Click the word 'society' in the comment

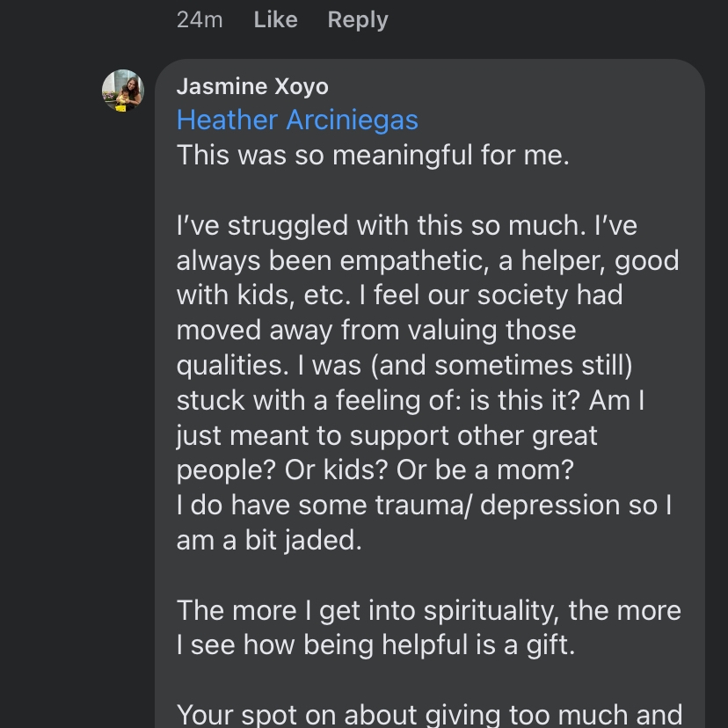tap(506, 295)
